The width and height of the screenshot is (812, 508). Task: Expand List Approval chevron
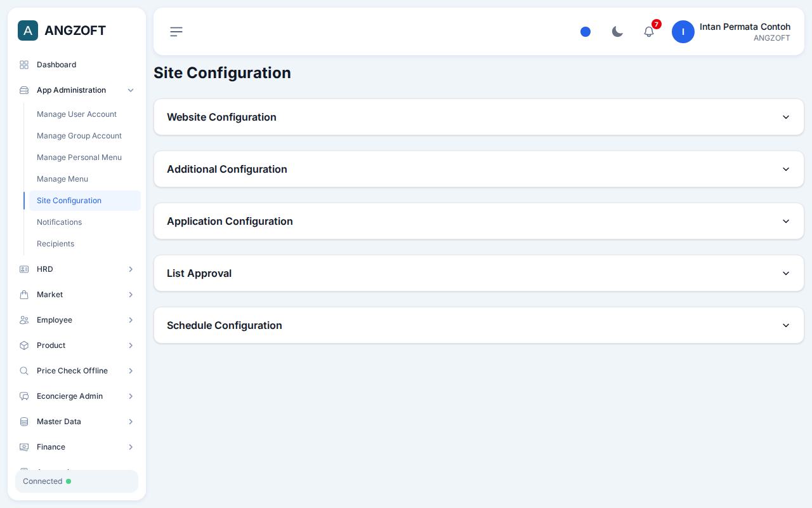coord(786,273)
